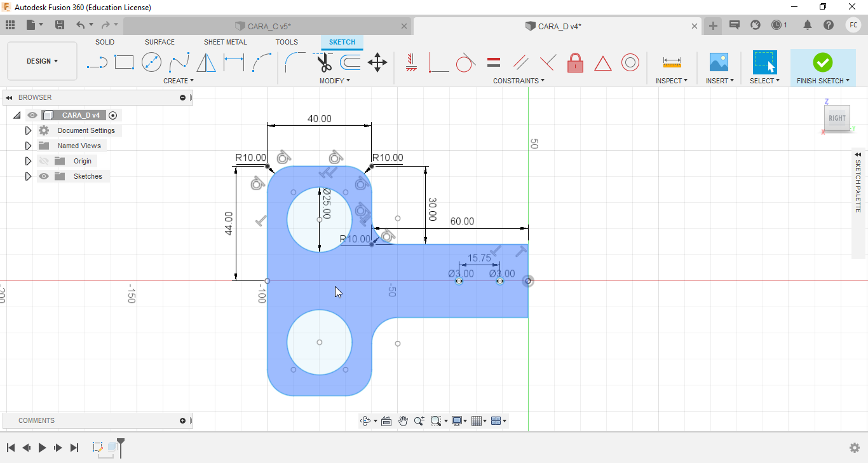Viewport: 868px width, 463px height.
Task: Select the Move/Copy arrows tool
Action: point(377,62)
